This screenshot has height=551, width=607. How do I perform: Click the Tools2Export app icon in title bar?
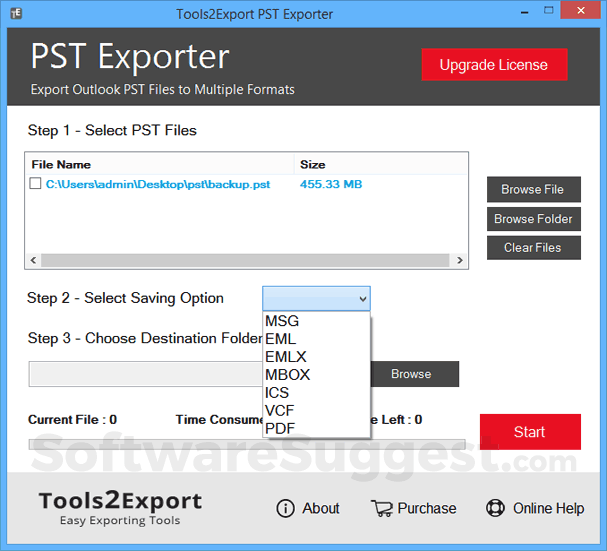(x=16, y=14)
